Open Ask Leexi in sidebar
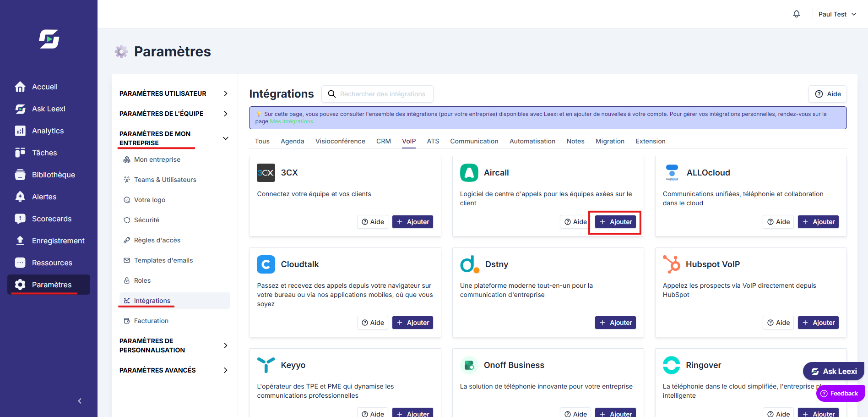This screenshot has height=417, width=868. [x=49, y=109]
